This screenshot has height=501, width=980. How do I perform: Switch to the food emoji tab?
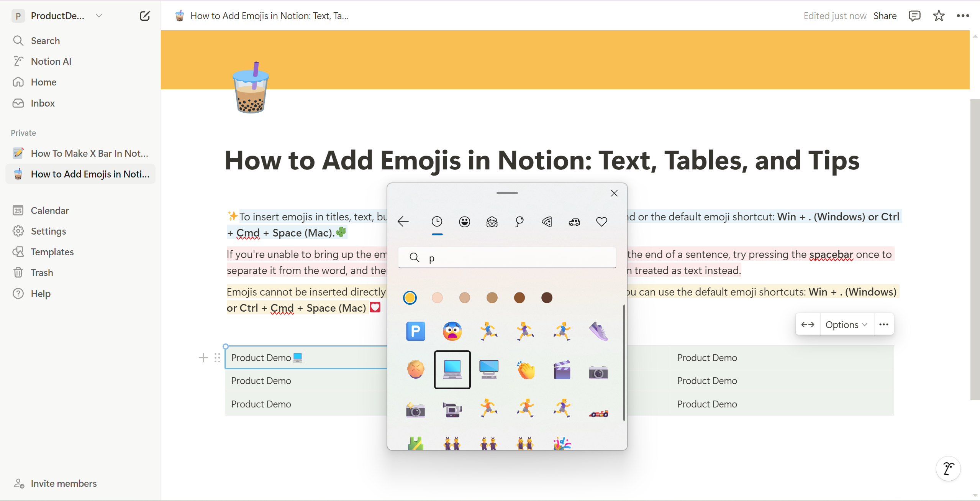(547, 222)
